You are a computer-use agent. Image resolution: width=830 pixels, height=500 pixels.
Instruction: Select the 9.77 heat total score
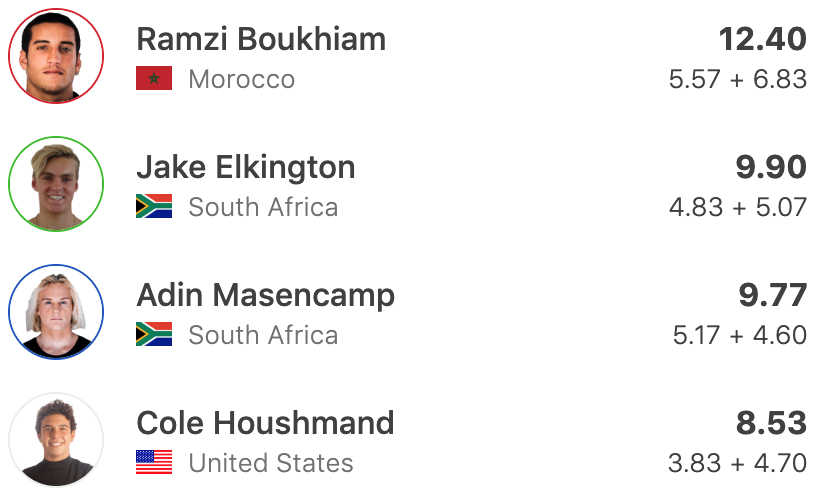click(772, 295)
